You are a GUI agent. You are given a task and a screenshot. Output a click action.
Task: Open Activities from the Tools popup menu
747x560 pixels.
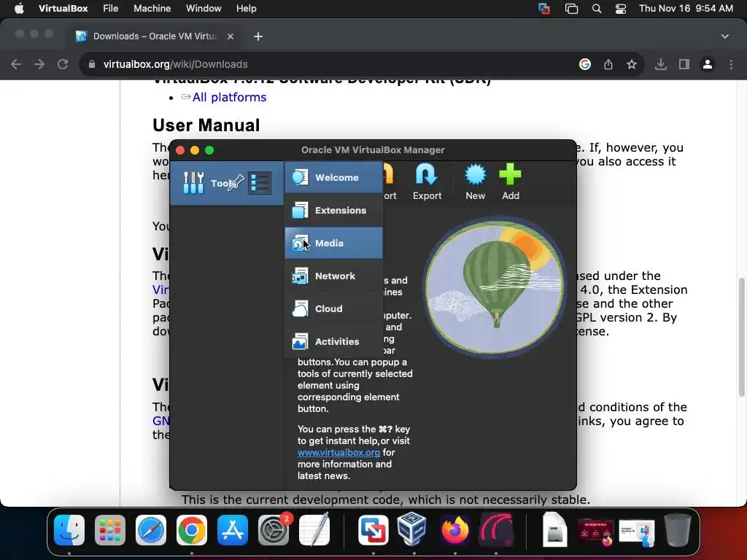(333, 341)
